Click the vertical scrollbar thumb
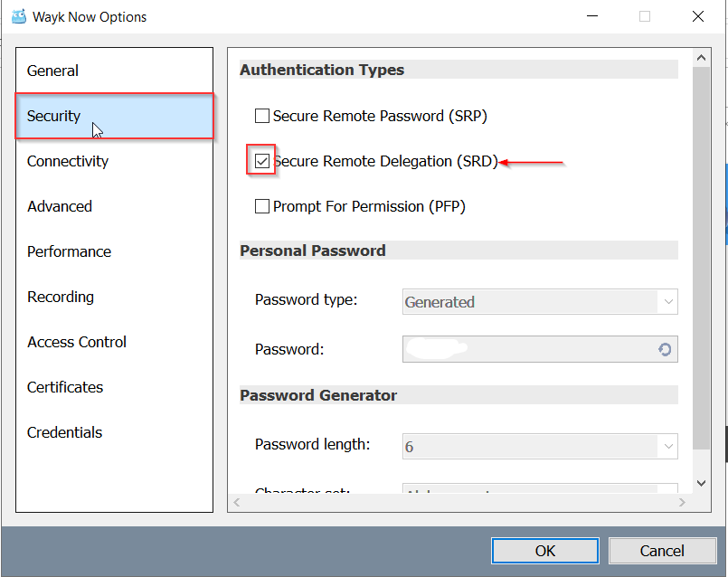 [701, 258]
